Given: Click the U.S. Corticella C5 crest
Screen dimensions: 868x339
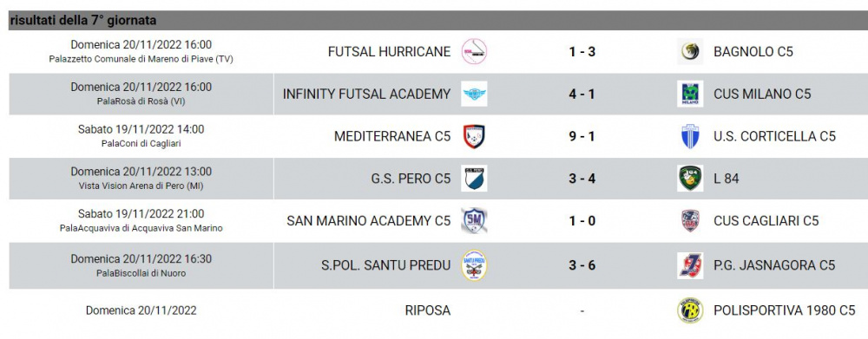Looking at the screenshot, I should pos(690,136).
